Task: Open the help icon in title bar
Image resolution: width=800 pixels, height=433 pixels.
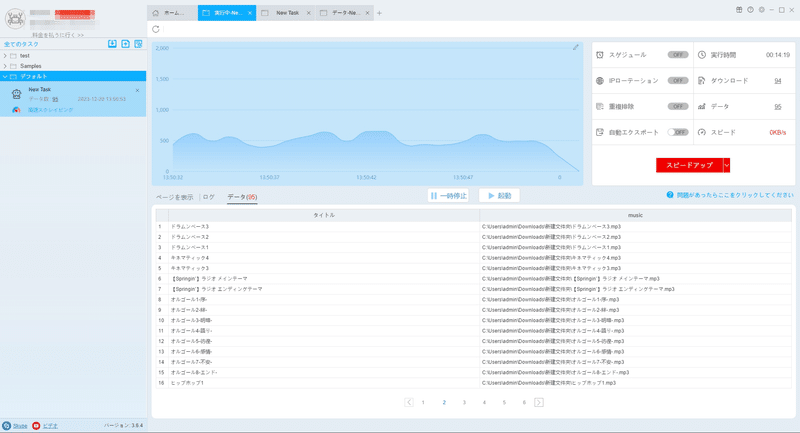Action: click(751, 10)
